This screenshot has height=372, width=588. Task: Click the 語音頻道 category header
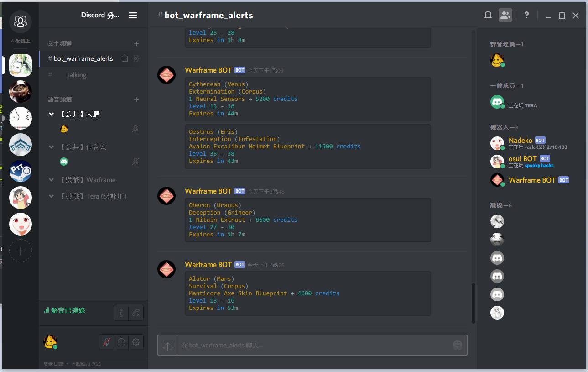[60, 100]
